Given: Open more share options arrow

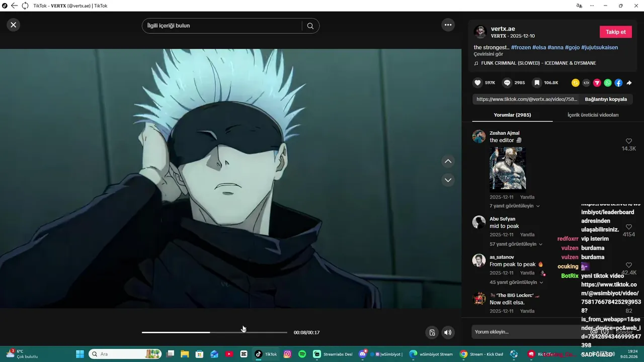Looking at the screenshot, I should (x=629, y=82).
